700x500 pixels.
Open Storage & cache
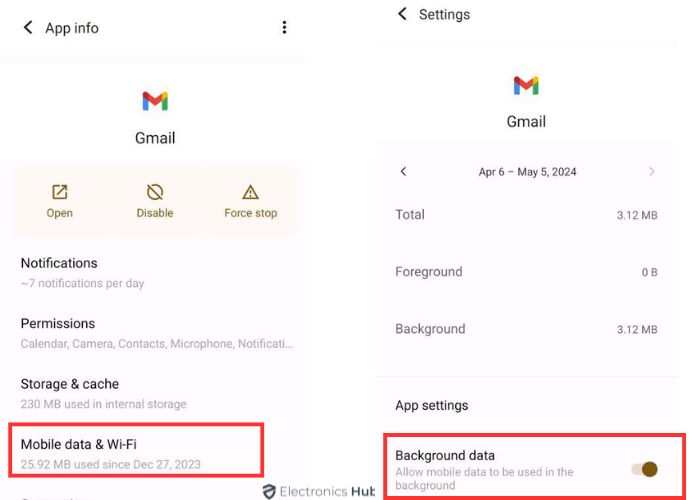point(154,393)
